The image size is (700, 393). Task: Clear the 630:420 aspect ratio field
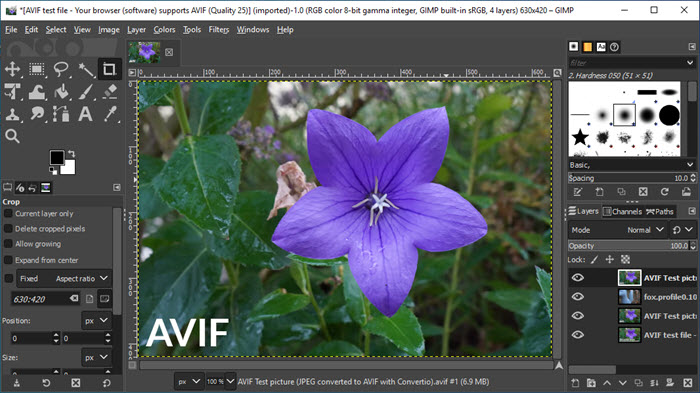coord(74,298)
